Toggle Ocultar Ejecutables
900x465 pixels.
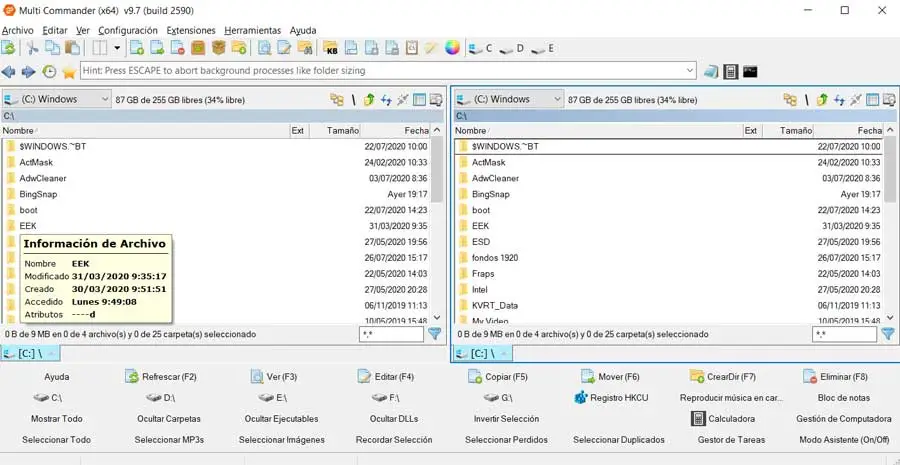point(281,419)
